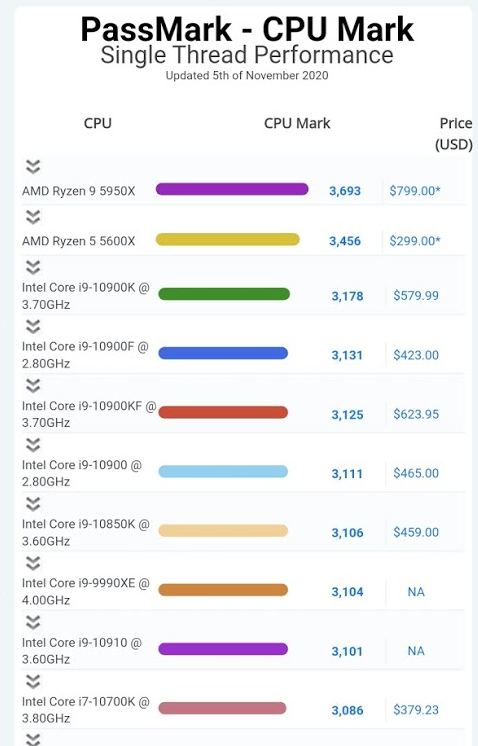The image size is (478, 746).
Task: Click the cream bar for i9-10850K
Action: click(x=223, y=530)
